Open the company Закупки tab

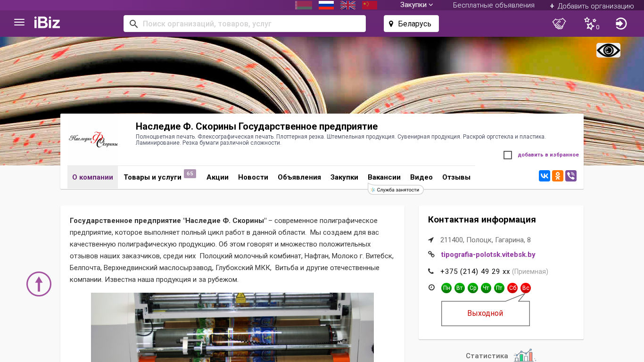[344, 177]
